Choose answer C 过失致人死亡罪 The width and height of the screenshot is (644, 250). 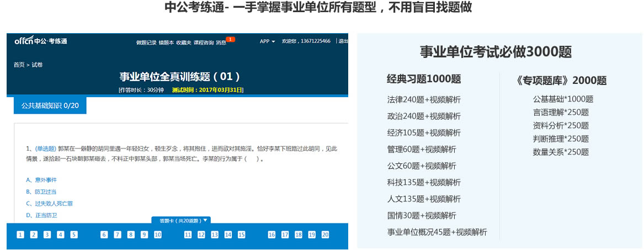49,204
